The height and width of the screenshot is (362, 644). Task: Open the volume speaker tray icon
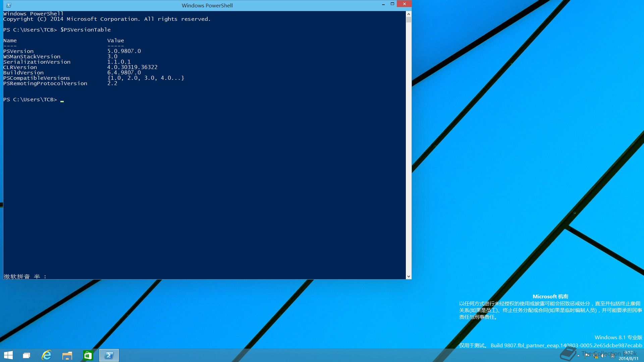coord(603,356)
